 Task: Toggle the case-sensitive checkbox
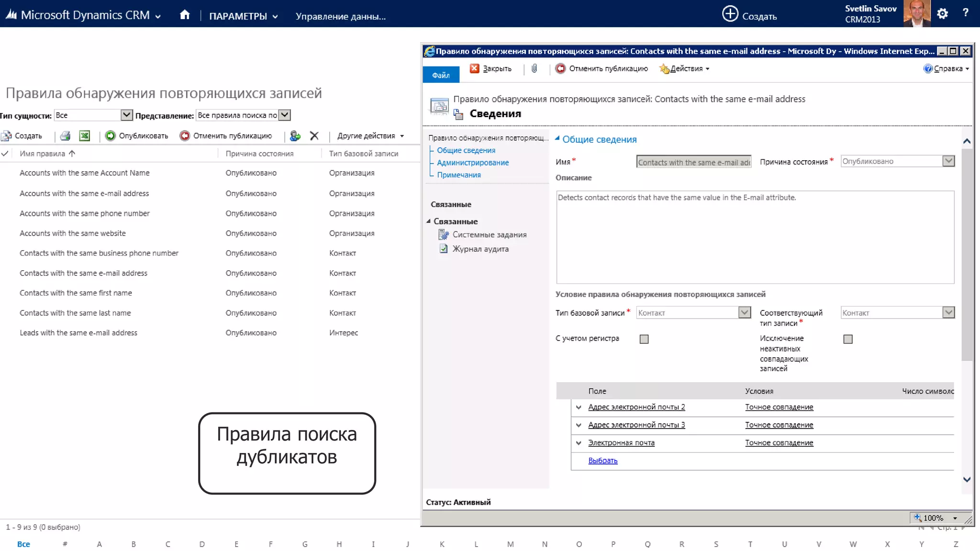644,339
